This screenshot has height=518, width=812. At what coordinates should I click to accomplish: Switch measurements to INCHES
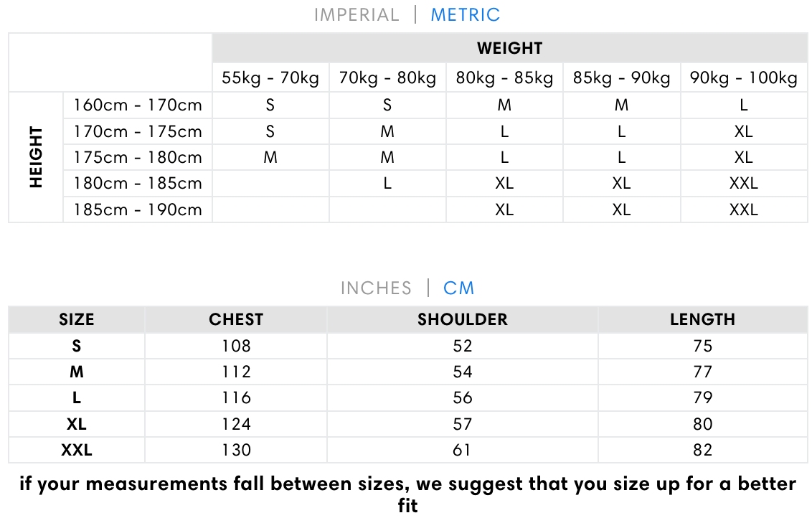(376, 288)
